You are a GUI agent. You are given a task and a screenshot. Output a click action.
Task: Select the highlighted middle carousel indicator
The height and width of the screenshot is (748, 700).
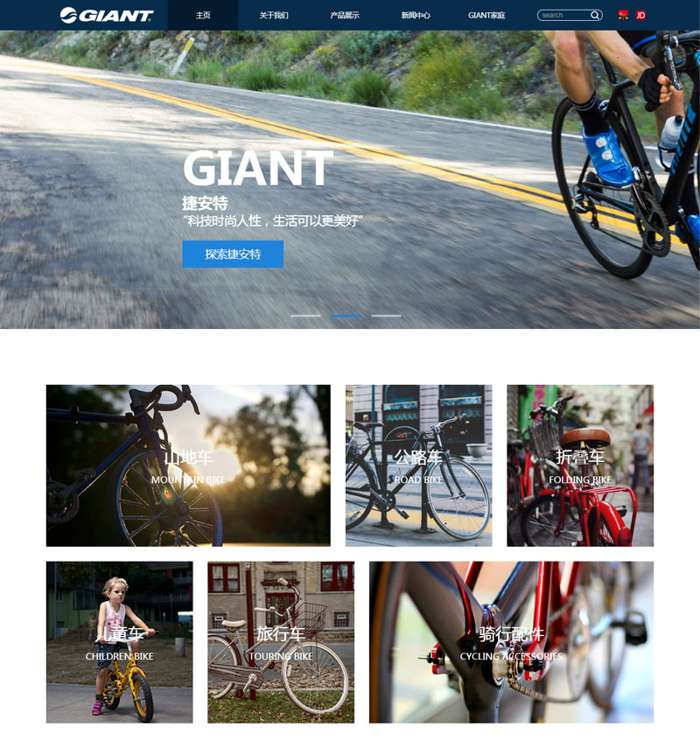346,316
